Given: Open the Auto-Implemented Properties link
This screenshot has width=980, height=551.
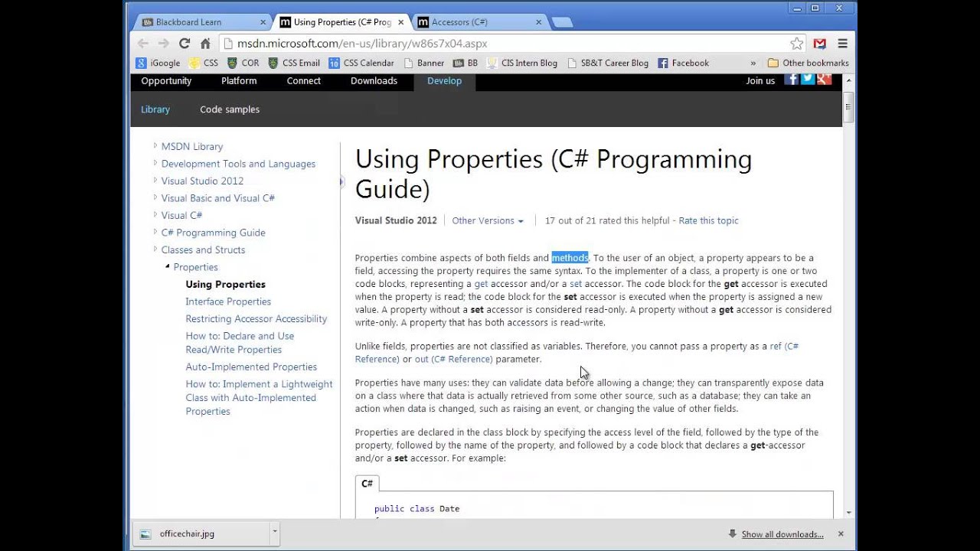Looking at the screenshot, I should tap(251, 367).
